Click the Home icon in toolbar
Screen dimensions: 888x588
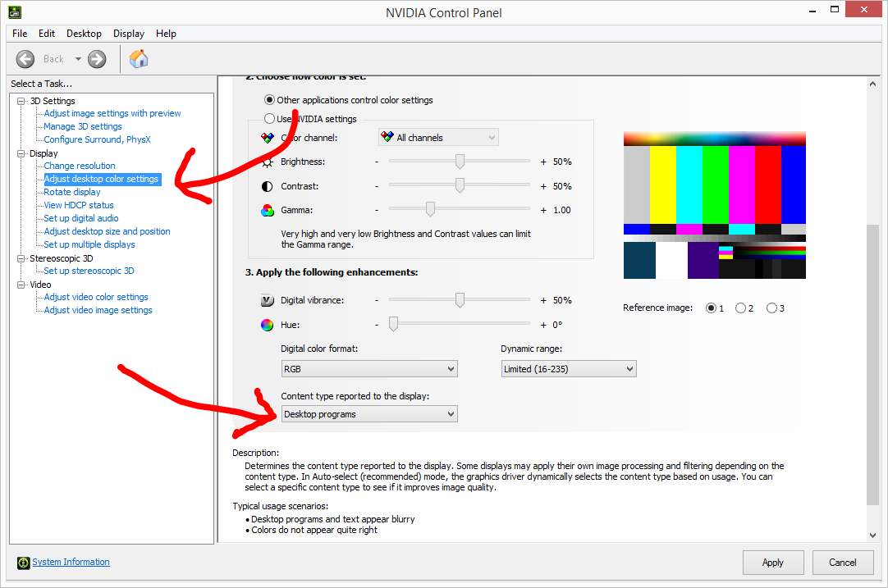click(139, 59)
